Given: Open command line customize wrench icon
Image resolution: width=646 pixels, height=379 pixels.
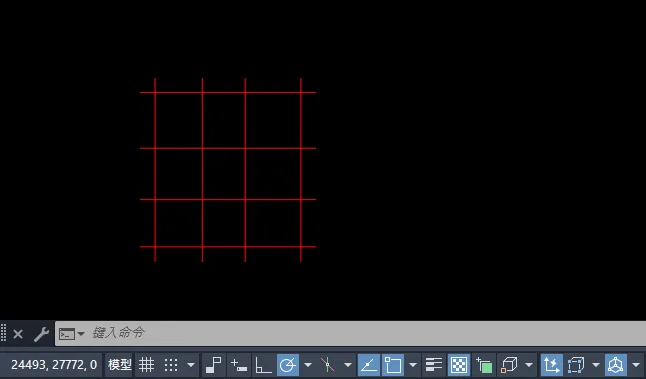Looking at the screenshot, I should pyautogui.click(x=41, y=334).
